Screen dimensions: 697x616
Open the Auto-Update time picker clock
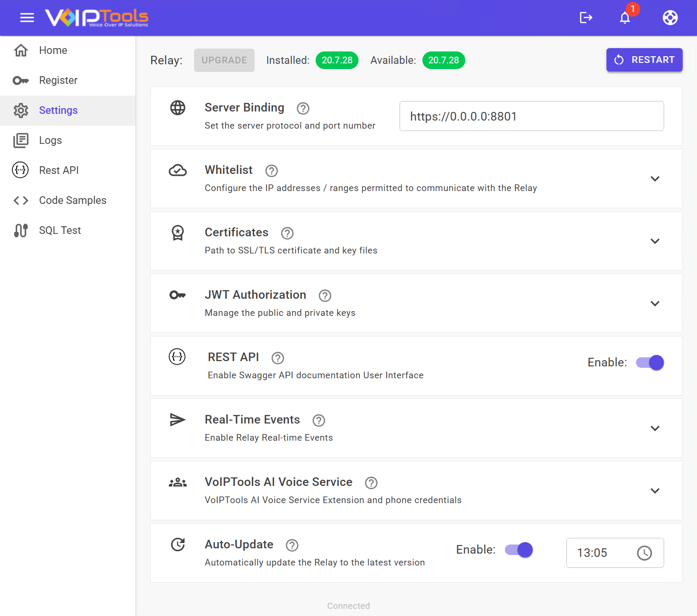click(644, 553)
